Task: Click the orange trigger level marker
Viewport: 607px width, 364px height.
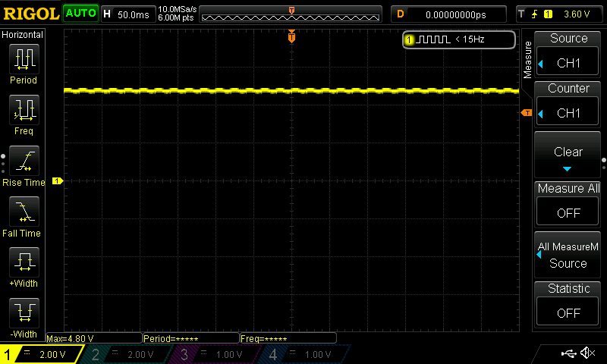Action: click(527, 113)
